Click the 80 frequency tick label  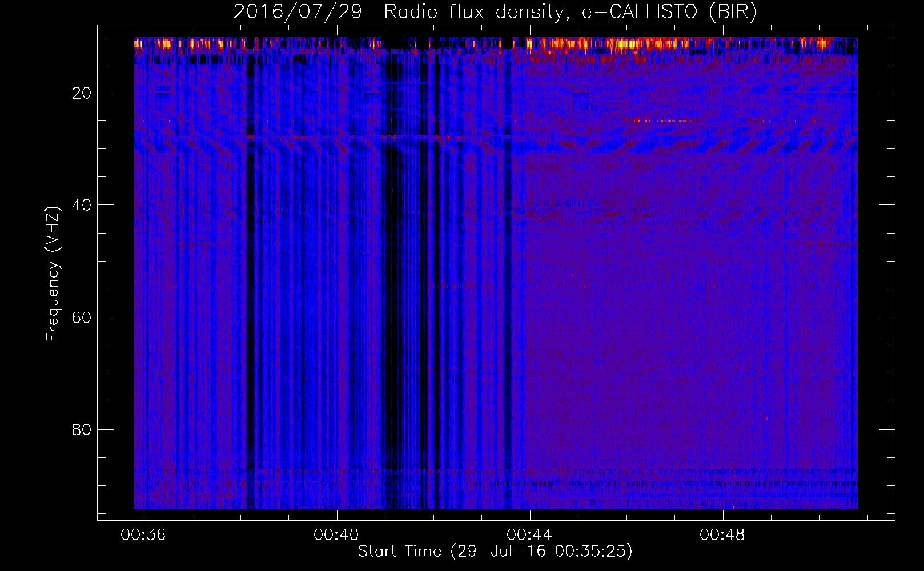82,429
